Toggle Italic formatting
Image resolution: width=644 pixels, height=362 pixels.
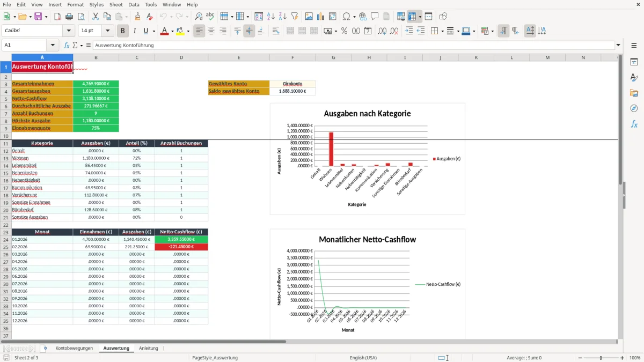(x=135, y=31)
